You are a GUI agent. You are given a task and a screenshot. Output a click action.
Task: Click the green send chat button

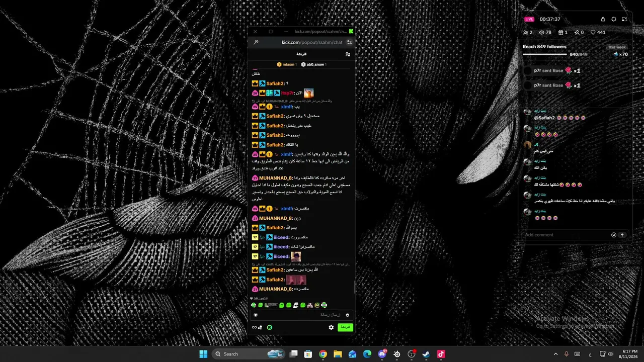[345, 327]
